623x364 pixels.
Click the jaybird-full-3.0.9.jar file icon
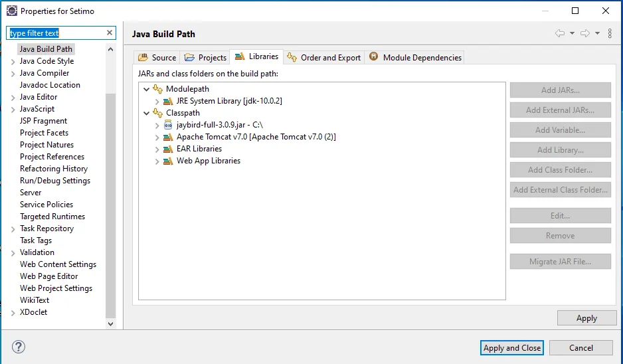click(168, 125)
